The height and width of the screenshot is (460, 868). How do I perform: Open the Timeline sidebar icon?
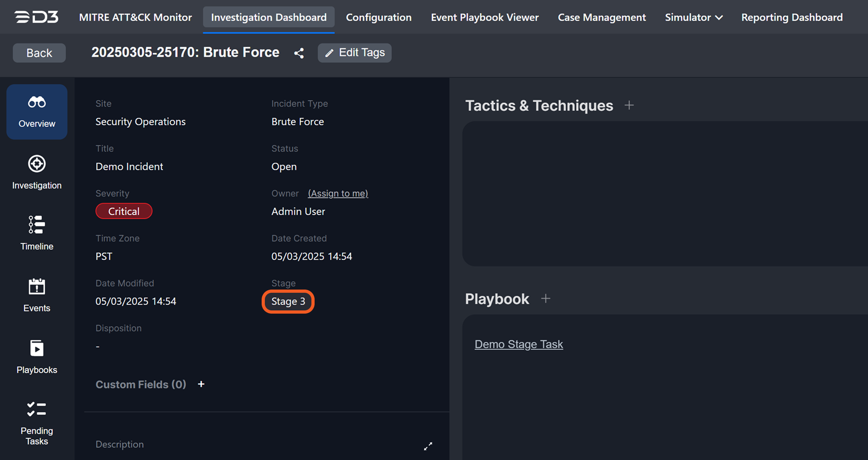37,225
